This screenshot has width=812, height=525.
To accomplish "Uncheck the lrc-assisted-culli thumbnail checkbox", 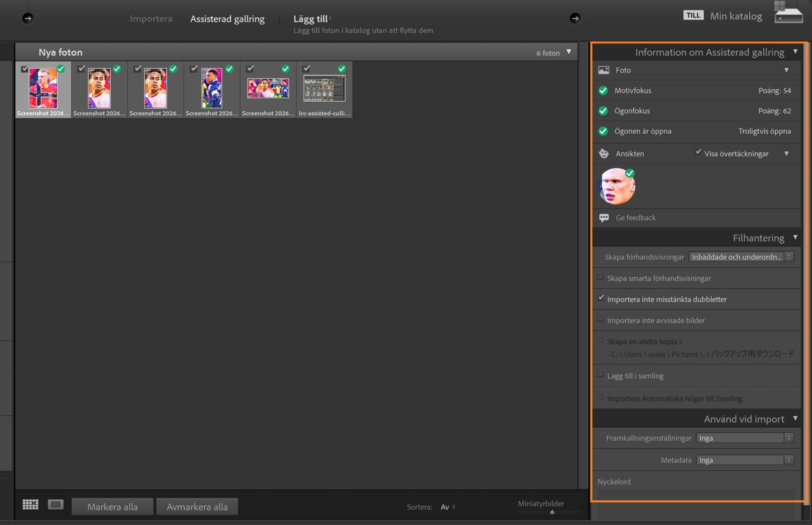I will pyautogui.click(x=306, y=69).
